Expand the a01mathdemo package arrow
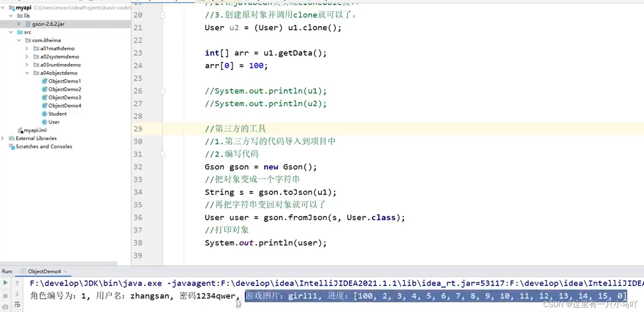The height and width of the screenshot is (312, 644). tap(27, 48)
